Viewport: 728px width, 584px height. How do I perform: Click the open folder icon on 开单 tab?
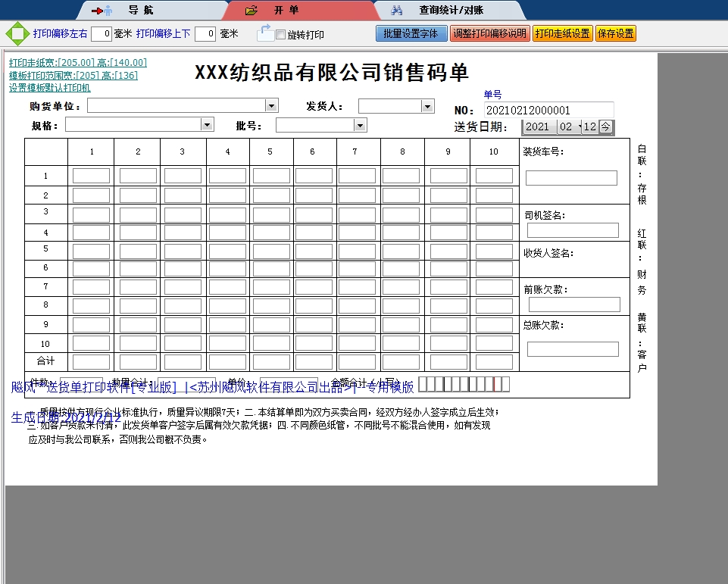[252, 11]
